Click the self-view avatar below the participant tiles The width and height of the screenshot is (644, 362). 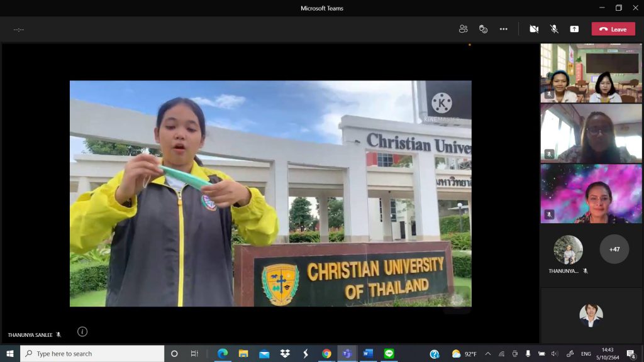[x=591, y=315]
